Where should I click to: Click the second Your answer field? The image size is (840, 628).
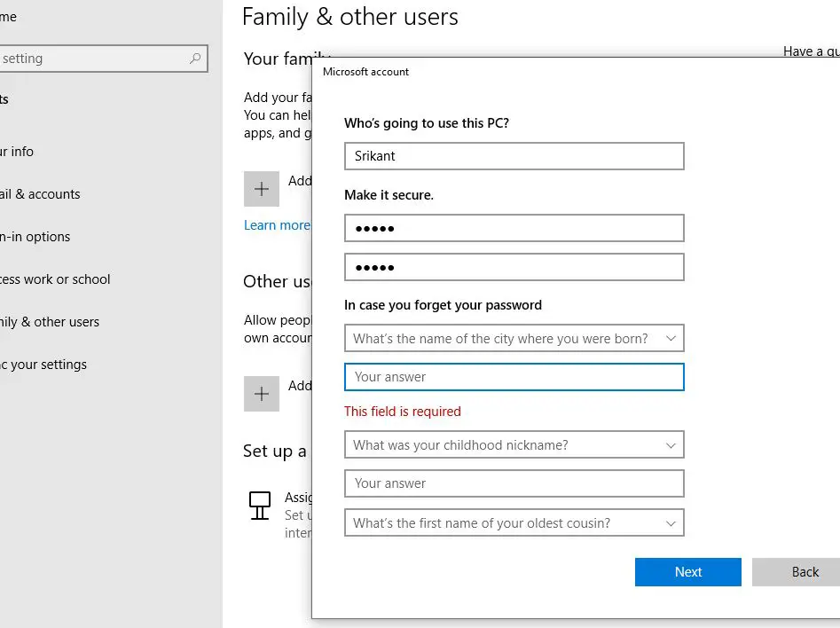(514, 483)
